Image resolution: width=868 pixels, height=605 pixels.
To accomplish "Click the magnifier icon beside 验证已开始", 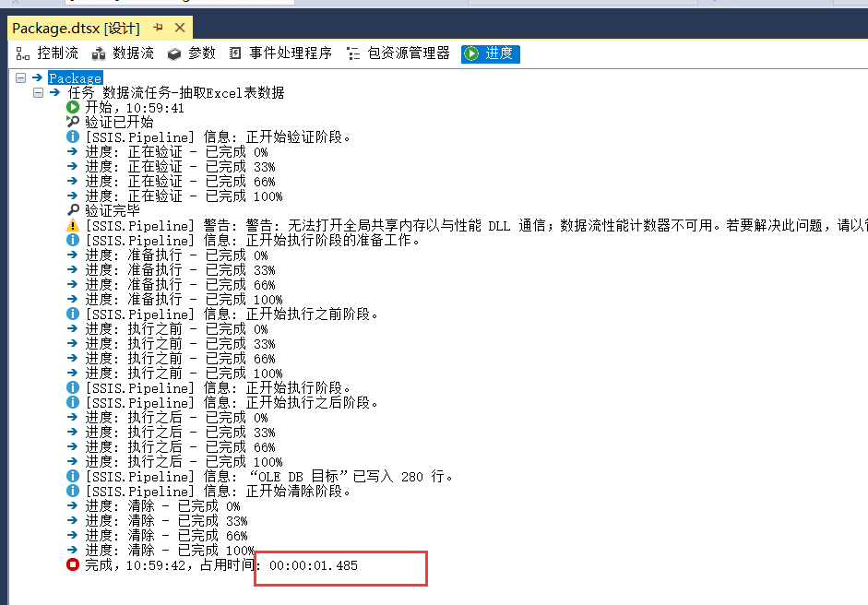I will [x=73, y=121].
